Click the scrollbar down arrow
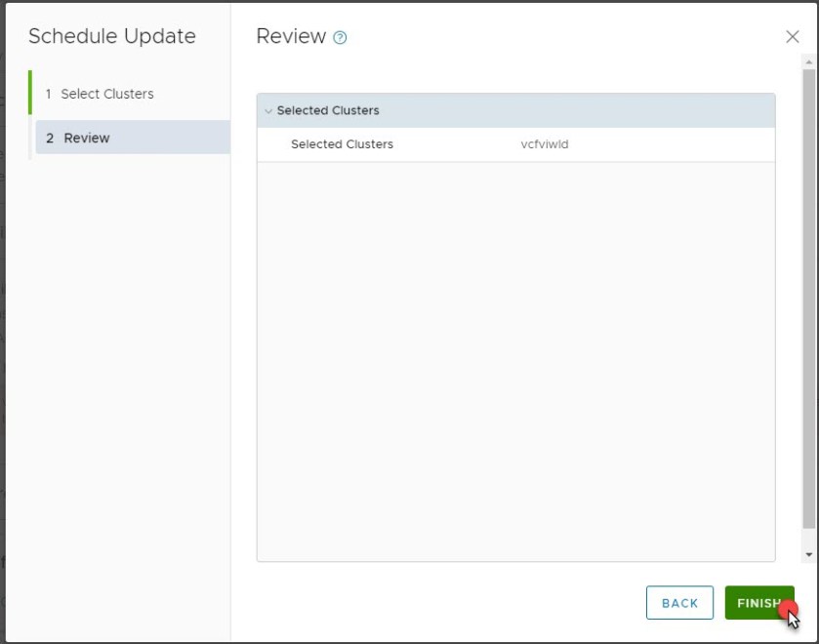Image resolution: width=819 pixels, height=644 pixels. [808, 554]
